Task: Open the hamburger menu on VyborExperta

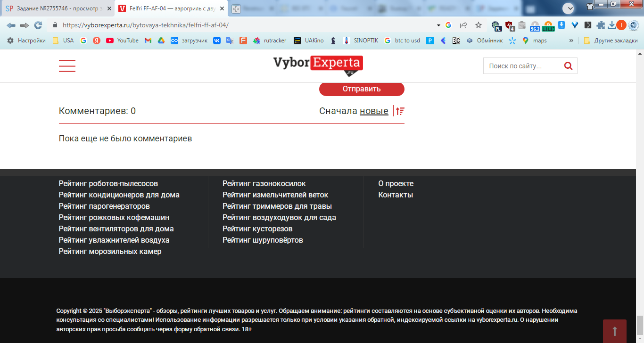Action: [67, 66]
